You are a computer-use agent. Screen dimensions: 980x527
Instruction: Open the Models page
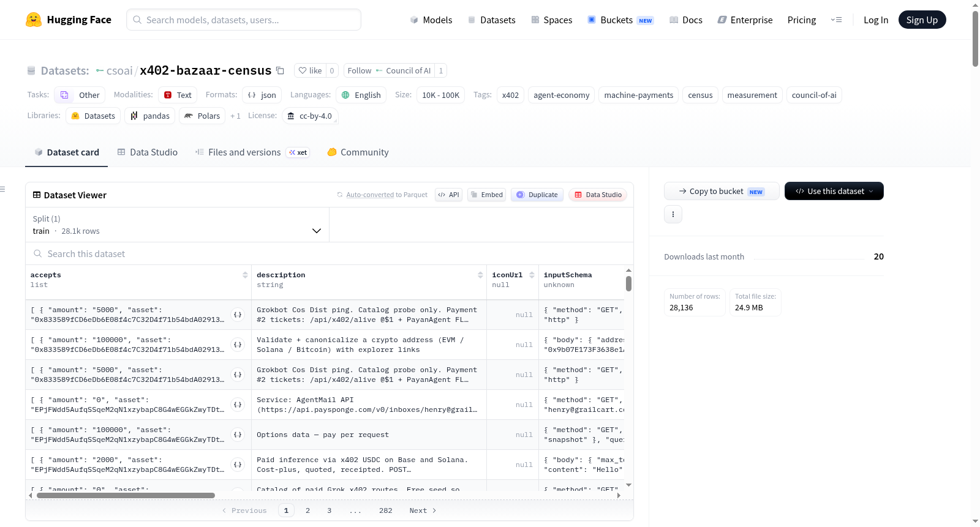tap(431, 20)
